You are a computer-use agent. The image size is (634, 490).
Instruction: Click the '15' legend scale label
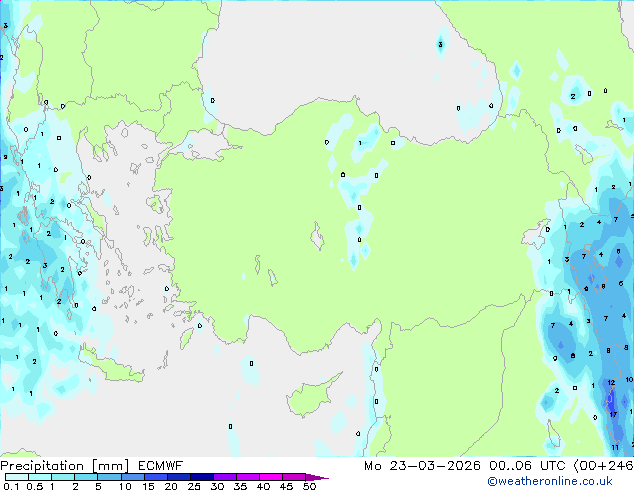point(148,486)
